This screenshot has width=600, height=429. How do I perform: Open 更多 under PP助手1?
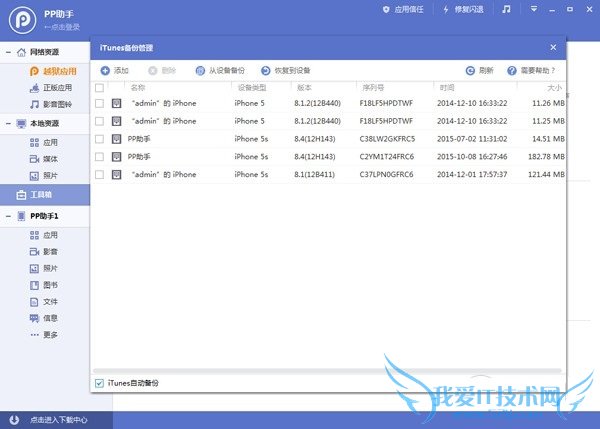[44, 335]
